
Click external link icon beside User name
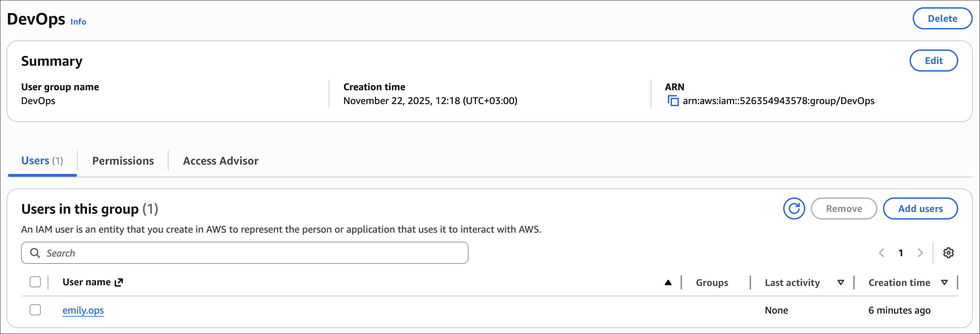point(119,282)
